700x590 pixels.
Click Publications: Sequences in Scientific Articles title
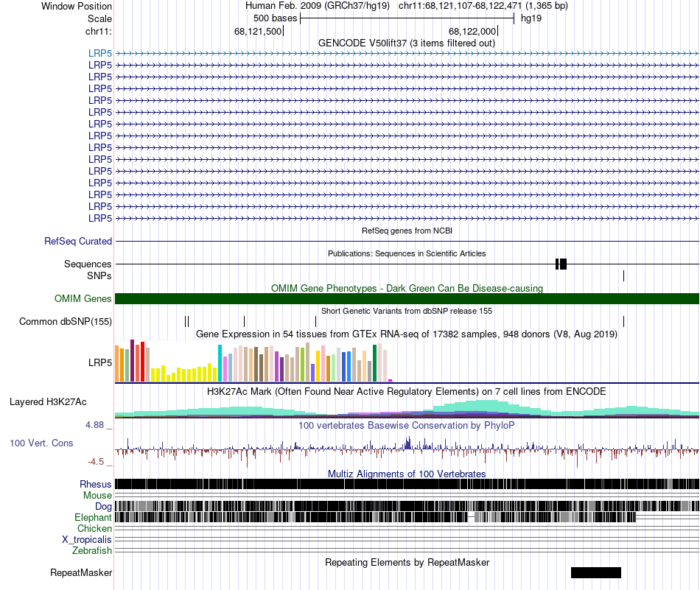pyautogui.click(x=407, y=253)
